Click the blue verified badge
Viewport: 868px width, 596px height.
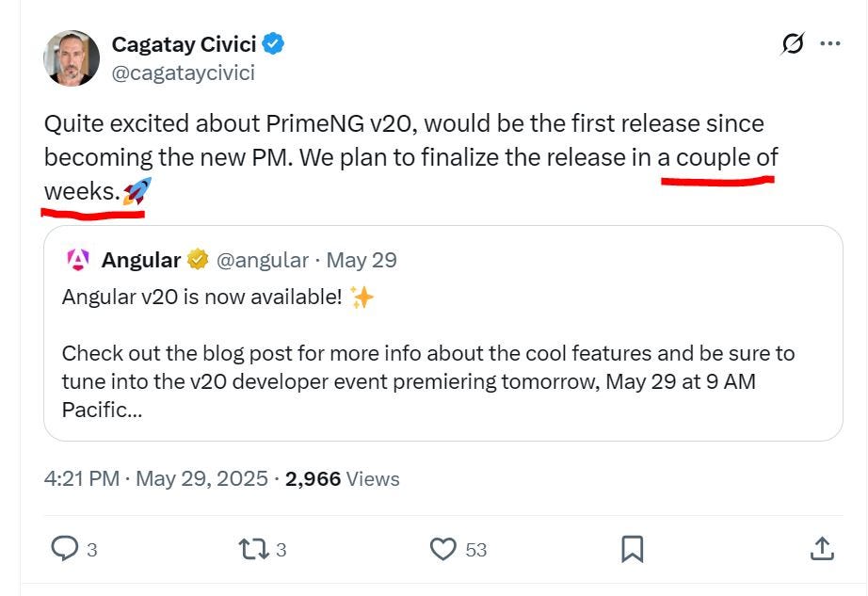(273, 43)
